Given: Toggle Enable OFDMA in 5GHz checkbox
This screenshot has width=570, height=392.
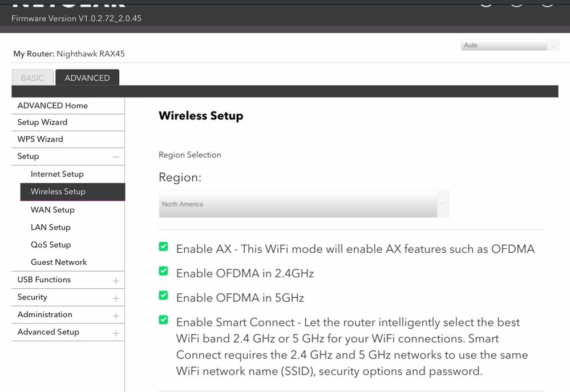Looking at the screenshot, I should (x=164, y=295).
